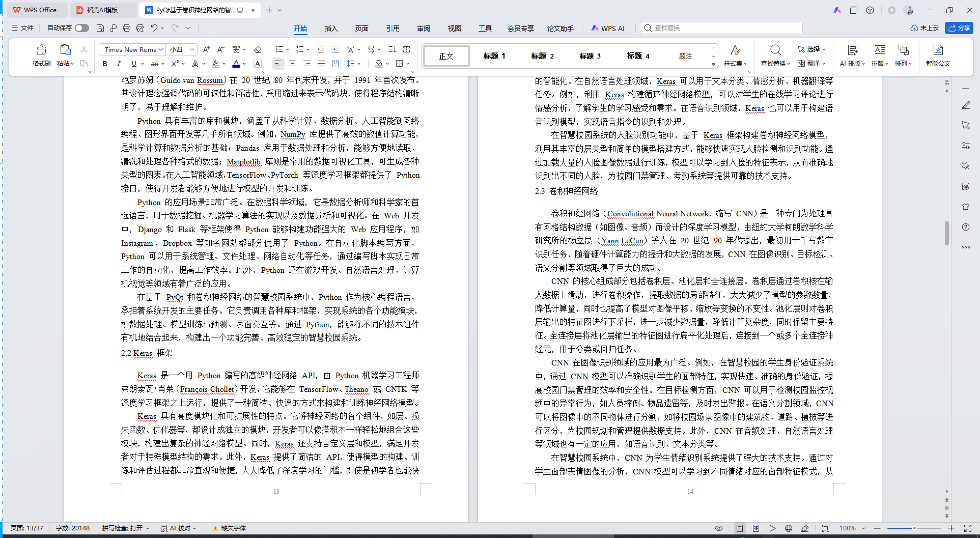The height and width of the screenshot is (538, 980).
Task: Toggle Underline formatting
Action: (x=134, y=64)
